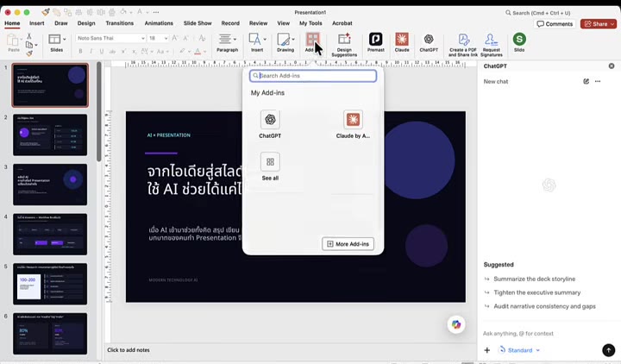Close the ChatGPT side panel
Screen dimensions: 621x364
pyautogui.click(x=612, y=66)
